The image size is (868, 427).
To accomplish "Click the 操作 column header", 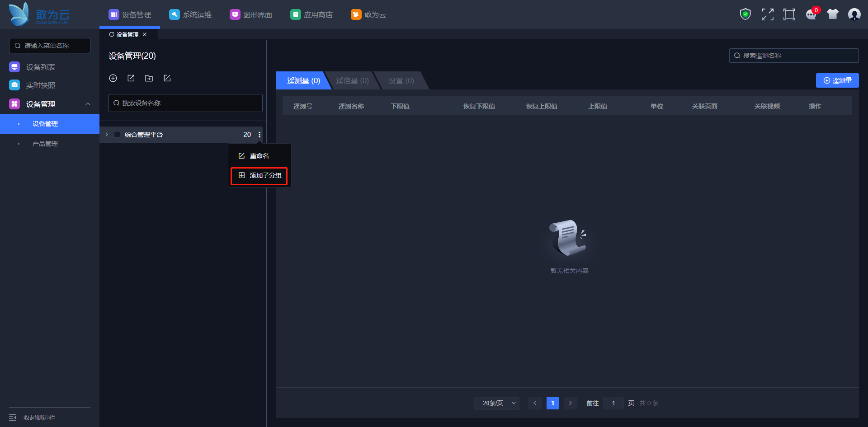I will tap(815, 106).
